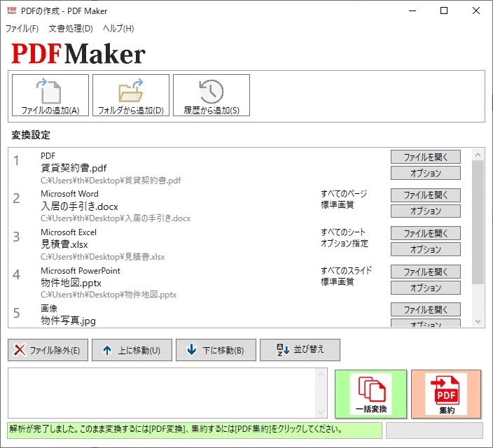Click the PDF Maker title bar icon

(x=12, y=10)
